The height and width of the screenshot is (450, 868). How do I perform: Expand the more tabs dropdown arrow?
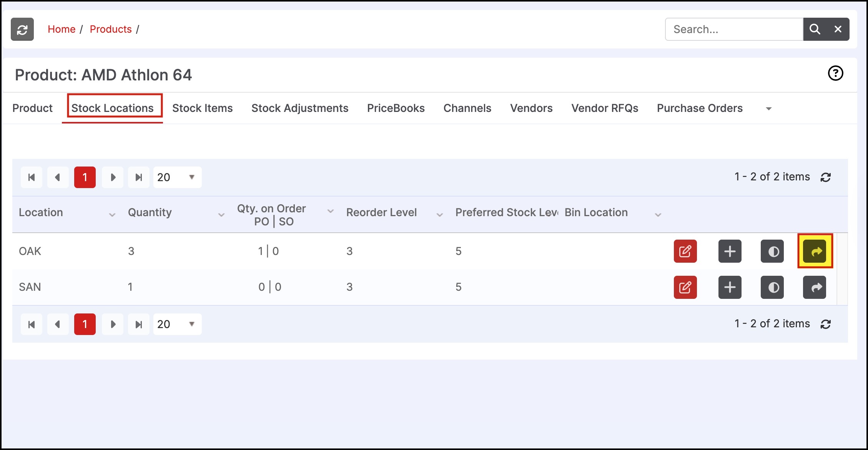769,109
